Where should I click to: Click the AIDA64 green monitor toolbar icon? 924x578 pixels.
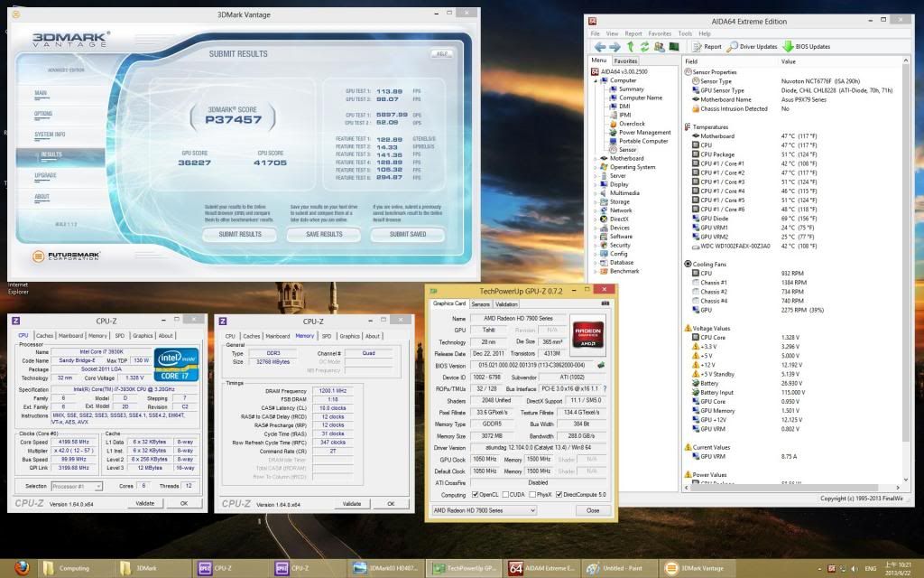(x=674, y=47)
